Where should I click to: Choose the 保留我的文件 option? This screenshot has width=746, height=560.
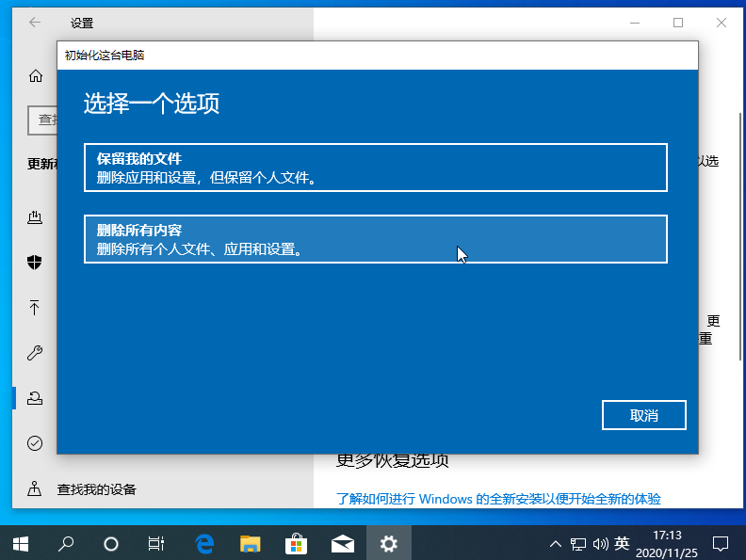375,168
